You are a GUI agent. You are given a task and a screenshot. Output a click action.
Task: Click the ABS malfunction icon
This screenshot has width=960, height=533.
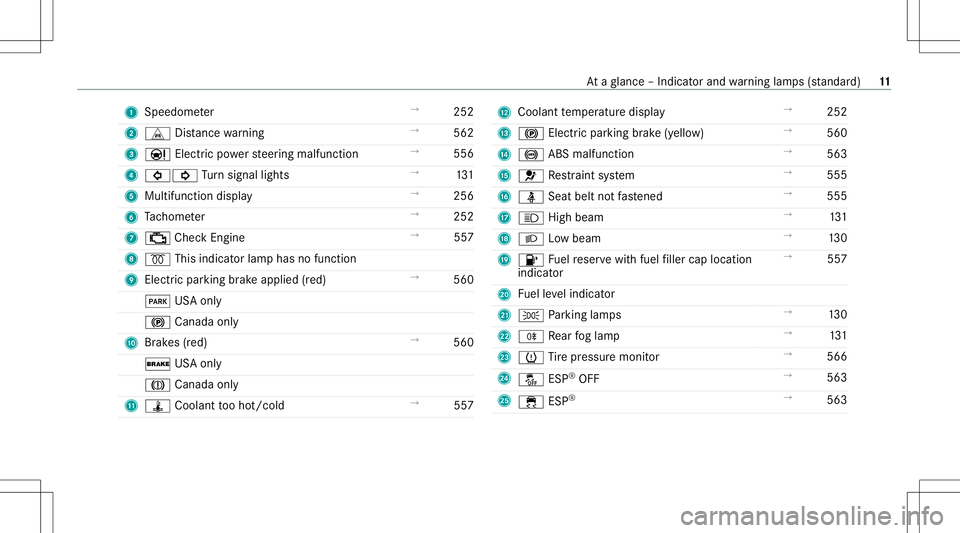click(x=531, y=155)
